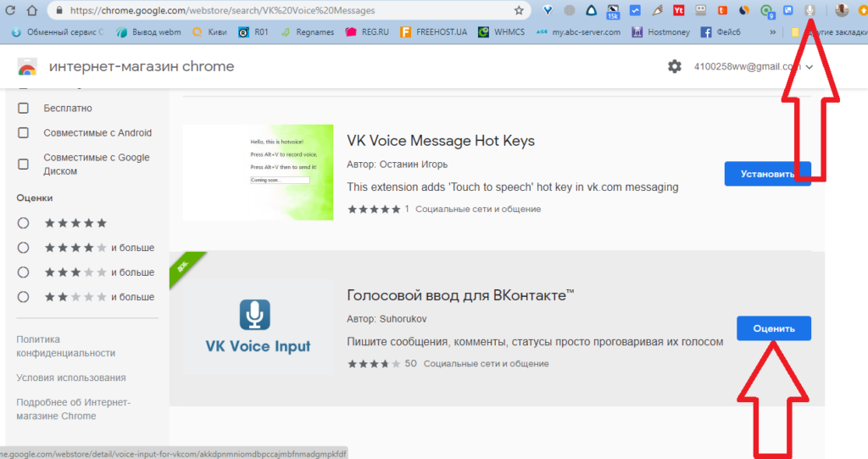Viewport: 868px width, 459px height.
Task: Click the VK Voice Input thumbnail
Action: 258,327
